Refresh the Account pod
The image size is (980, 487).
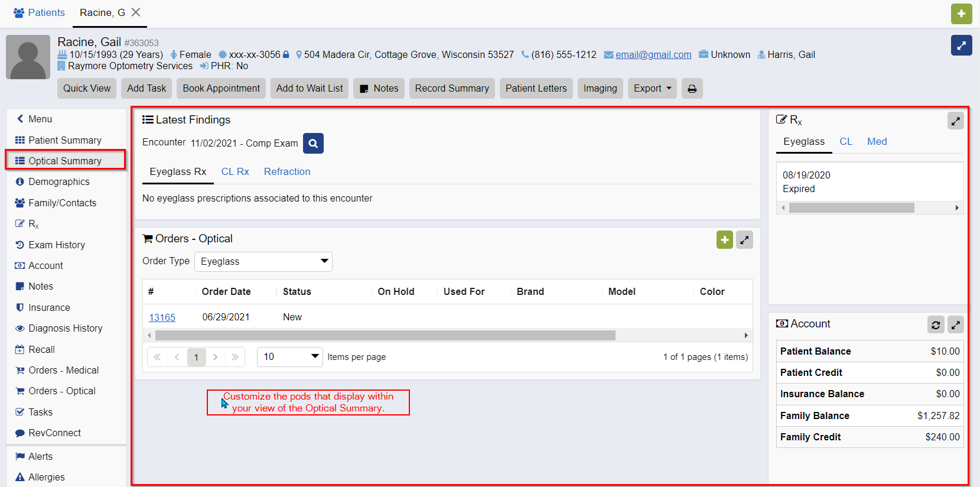(936, 324)
